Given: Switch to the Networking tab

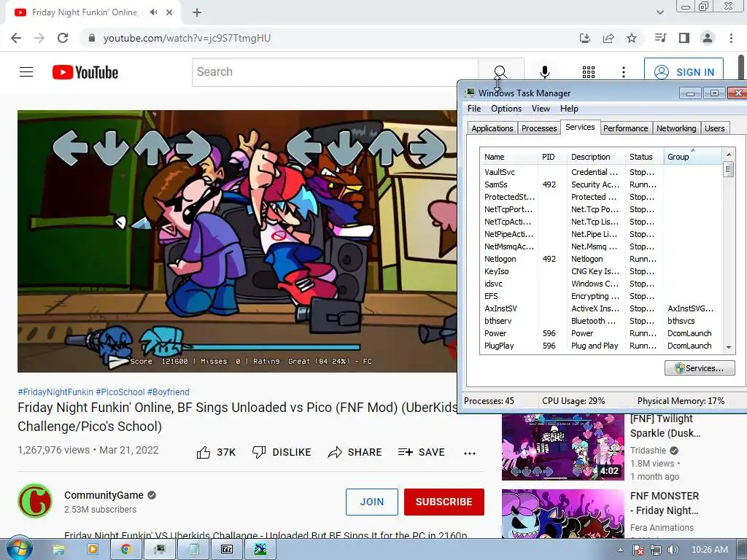Looking at the screenshot, I should pyautogui.click(x=676, y=128).
